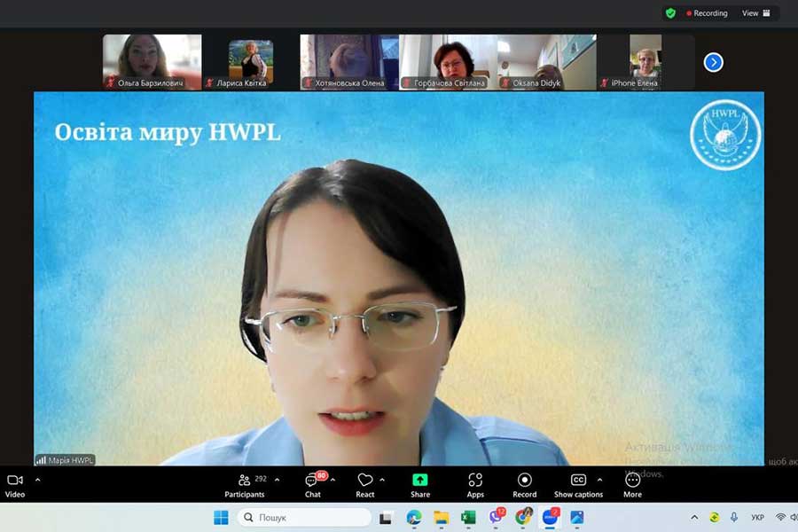
Task: Open the View layout menu
Action: point(755,13)
